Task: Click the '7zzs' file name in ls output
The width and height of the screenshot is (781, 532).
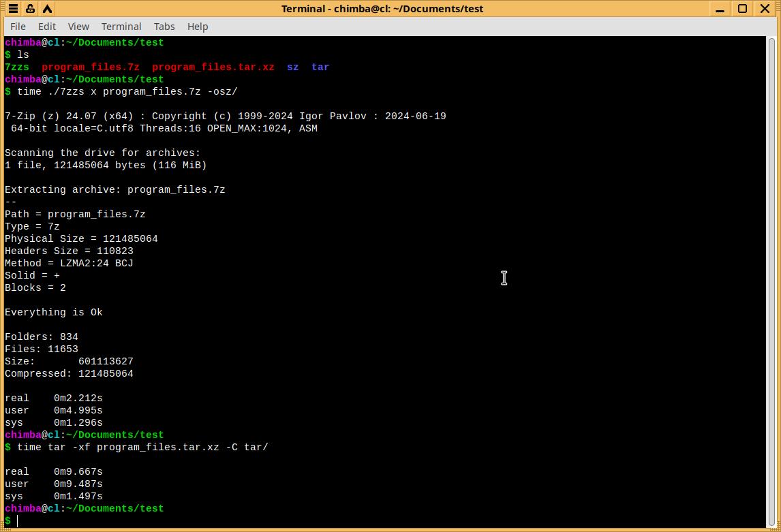Action: click(x=17, y=67)
